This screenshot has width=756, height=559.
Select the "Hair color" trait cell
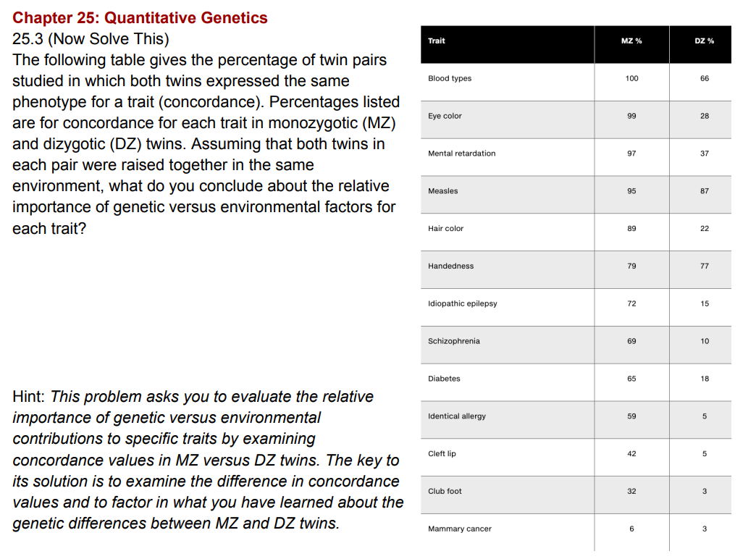tap(446, 229)
